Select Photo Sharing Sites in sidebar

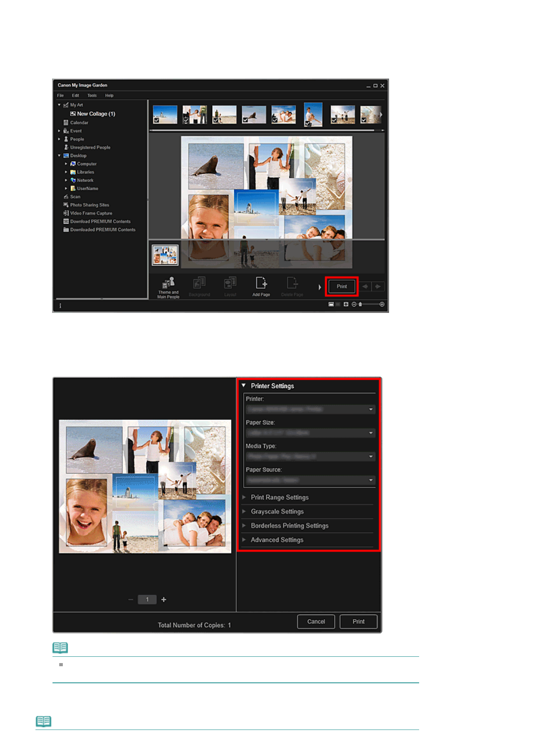pyautogui.click(x=89, y=205)
